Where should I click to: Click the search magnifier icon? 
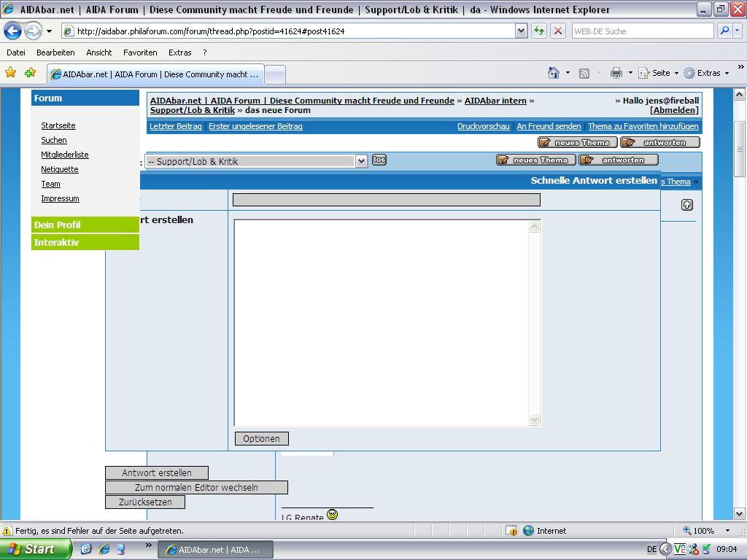coord(724,31)
